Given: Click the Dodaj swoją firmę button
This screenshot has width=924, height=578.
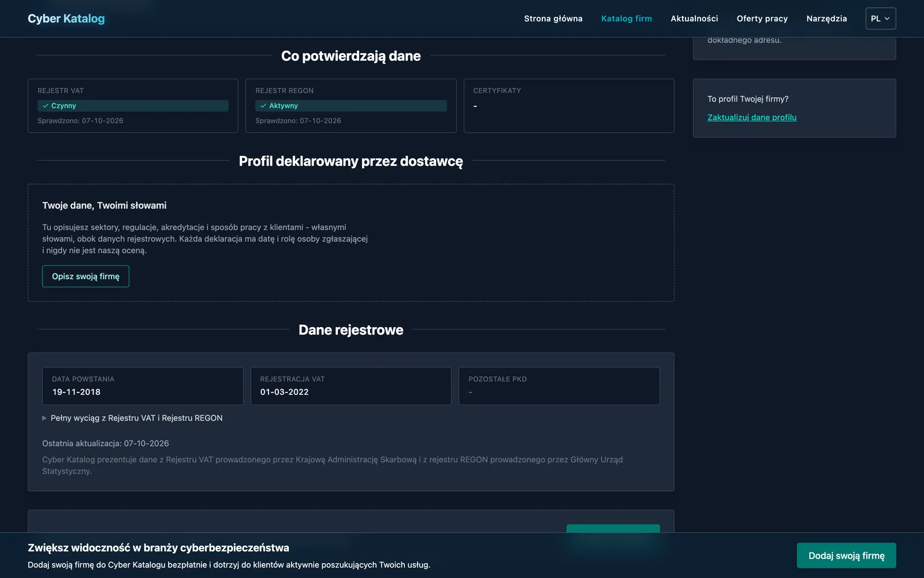Looking at the screenshot, I should (847, 555).
